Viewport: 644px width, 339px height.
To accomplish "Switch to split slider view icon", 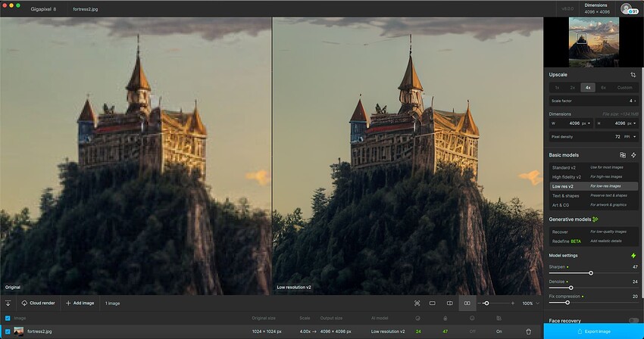I will click(450, 303).
